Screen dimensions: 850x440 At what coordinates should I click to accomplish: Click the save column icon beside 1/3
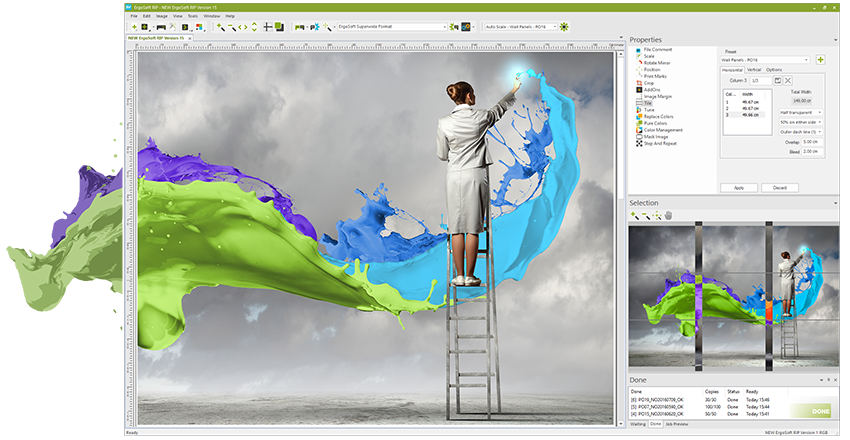[x=776, y=80]
